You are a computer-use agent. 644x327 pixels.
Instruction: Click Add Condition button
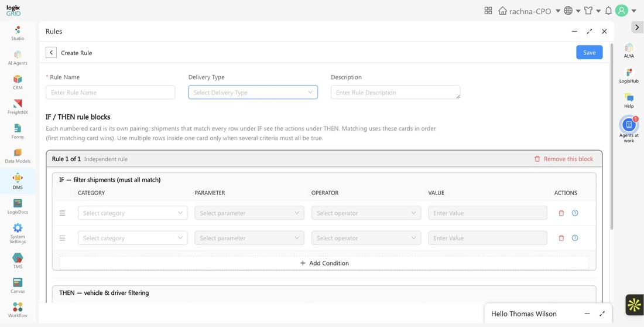point(324,263)
